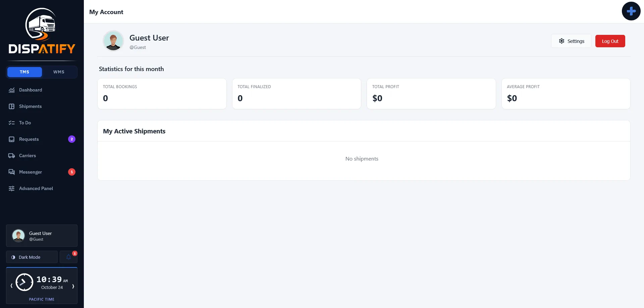Toggle Dark Mode
This screenshot has width=644, height=308.
click(x=32, y=257)
